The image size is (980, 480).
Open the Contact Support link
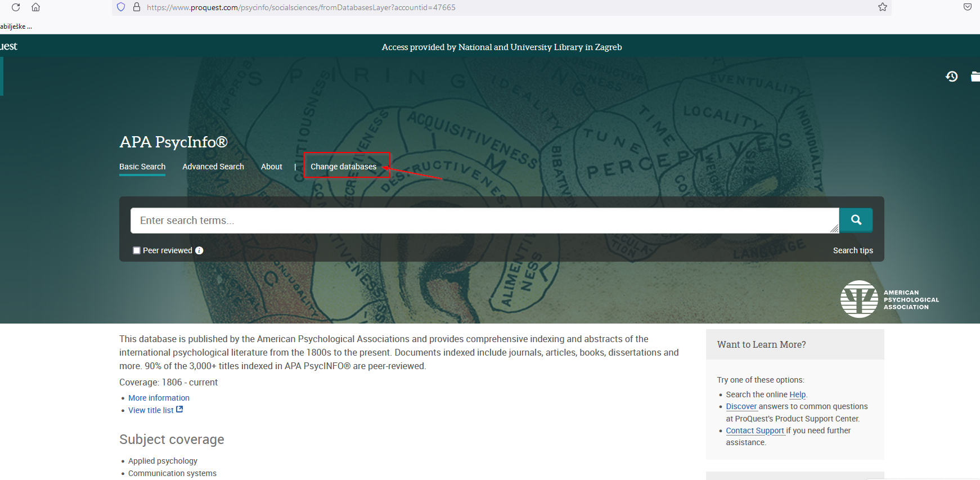pyautogui.click(x=755, y=430)
